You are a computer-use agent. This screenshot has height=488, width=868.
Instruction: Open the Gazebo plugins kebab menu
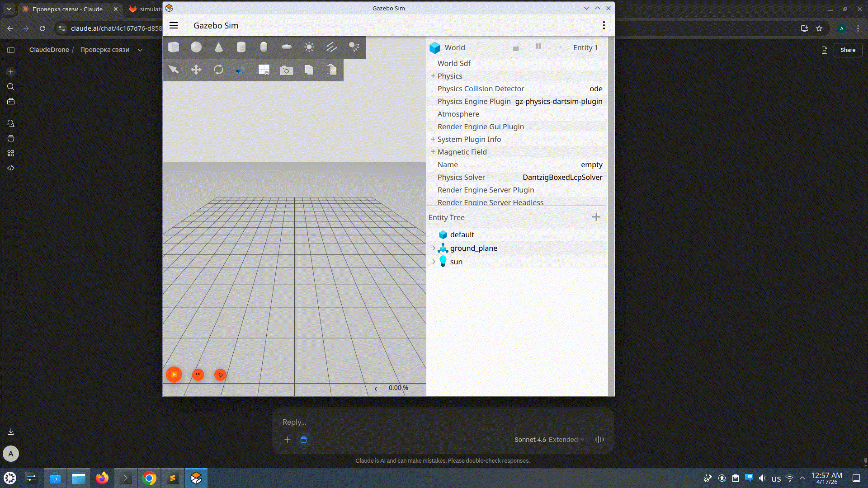pyautogui.click(x=604, y=25)
